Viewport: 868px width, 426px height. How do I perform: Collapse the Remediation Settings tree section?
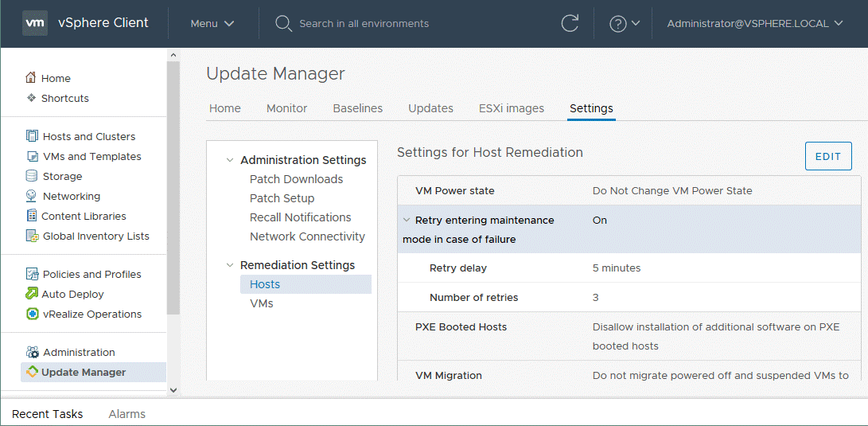230,265
